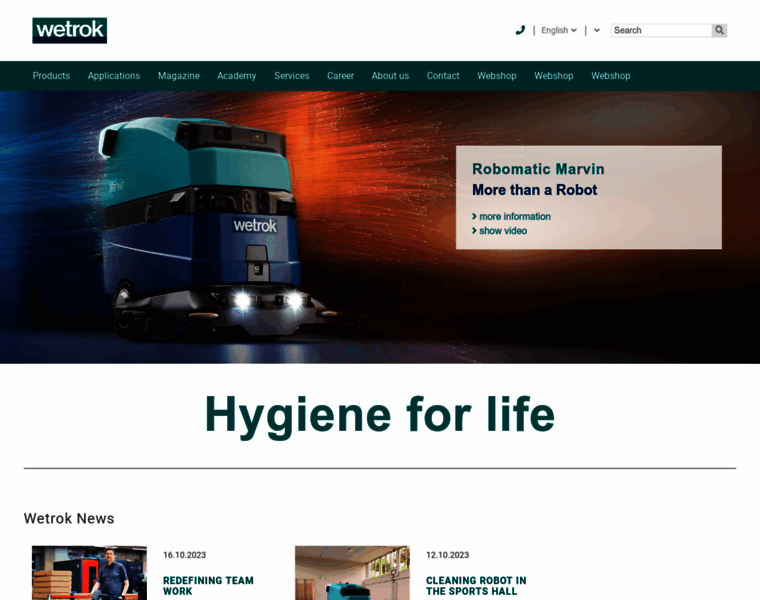Click the Robomatic Marvin heading
This screenshot has width=760, height=600.
(538, 169)
